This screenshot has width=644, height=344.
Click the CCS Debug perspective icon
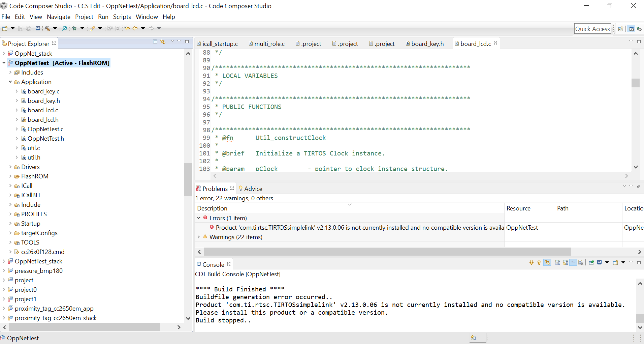pos(639,29)
